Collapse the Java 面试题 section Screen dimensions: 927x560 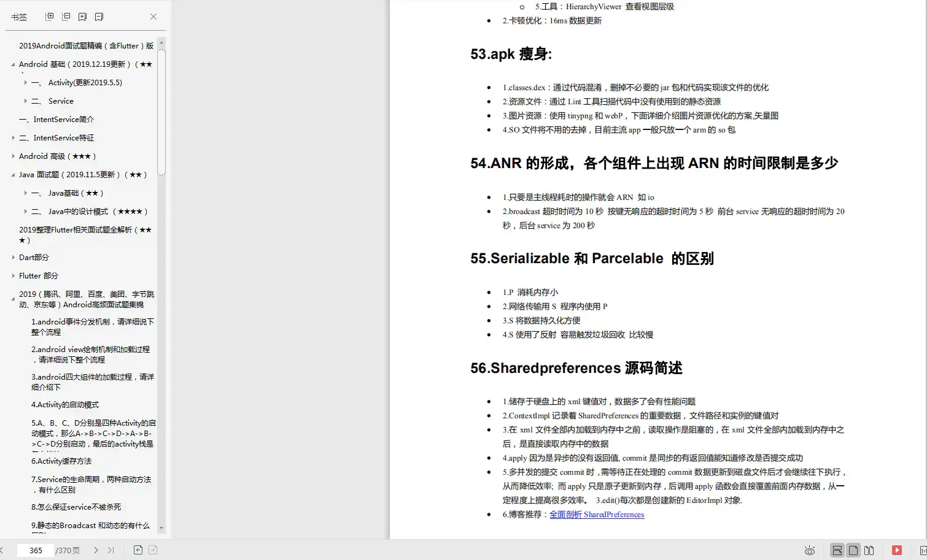(x=12, y=175)
